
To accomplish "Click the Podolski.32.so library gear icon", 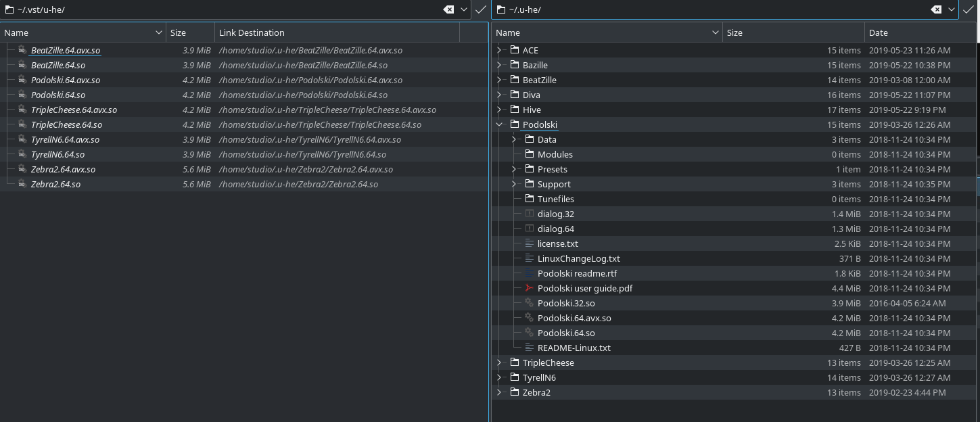I will point(530,303).
